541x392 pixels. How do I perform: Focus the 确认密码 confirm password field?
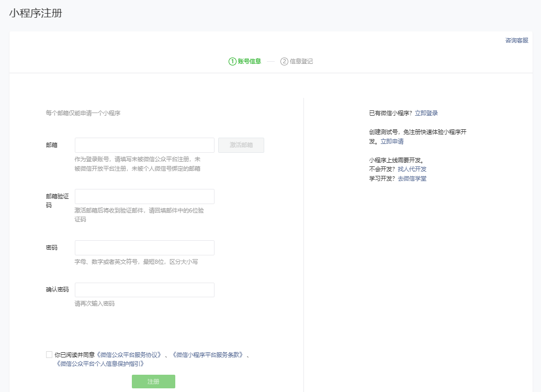[144, 290]
